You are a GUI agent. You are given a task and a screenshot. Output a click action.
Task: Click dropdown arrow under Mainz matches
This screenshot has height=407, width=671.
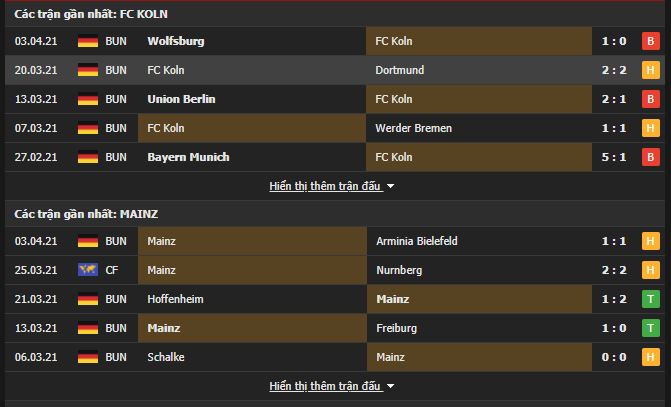[x=390, y=386]
